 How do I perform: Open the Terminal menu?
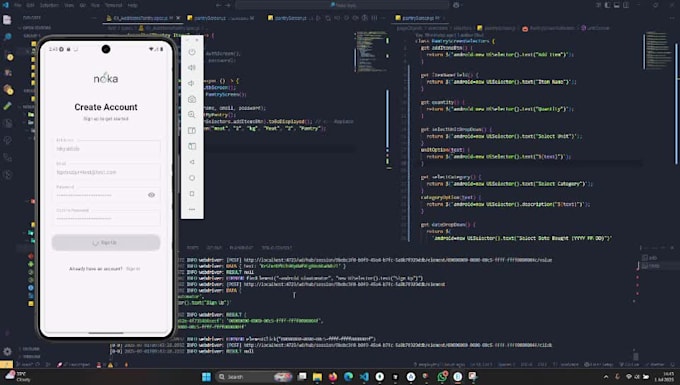coord(114,5)
